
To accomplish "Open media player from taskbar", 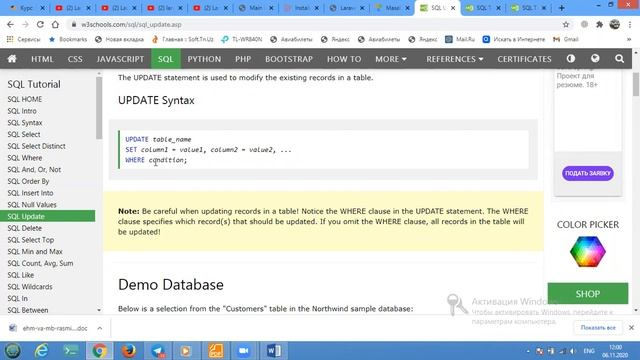I will [186, 351].
